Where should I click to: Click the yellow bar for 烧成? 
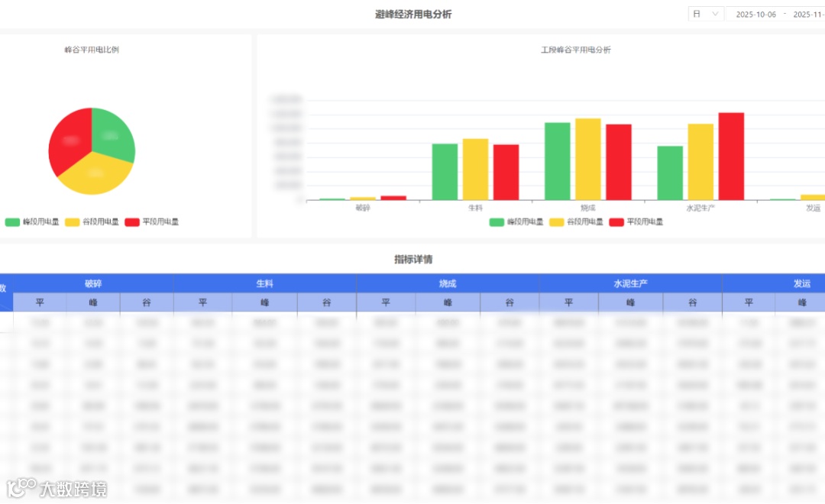click(587, 159)
